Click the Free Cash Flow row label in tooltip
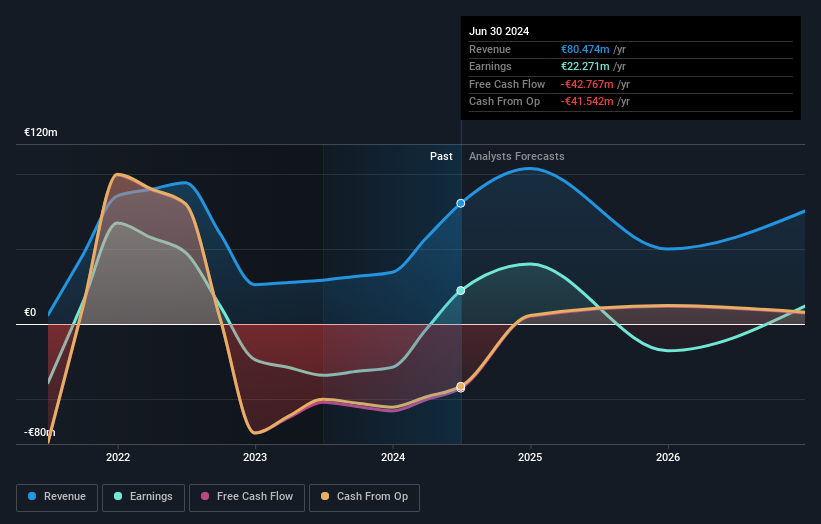This screenshot has width=821, height=524. pyautogui.click(x=507, y=84)
